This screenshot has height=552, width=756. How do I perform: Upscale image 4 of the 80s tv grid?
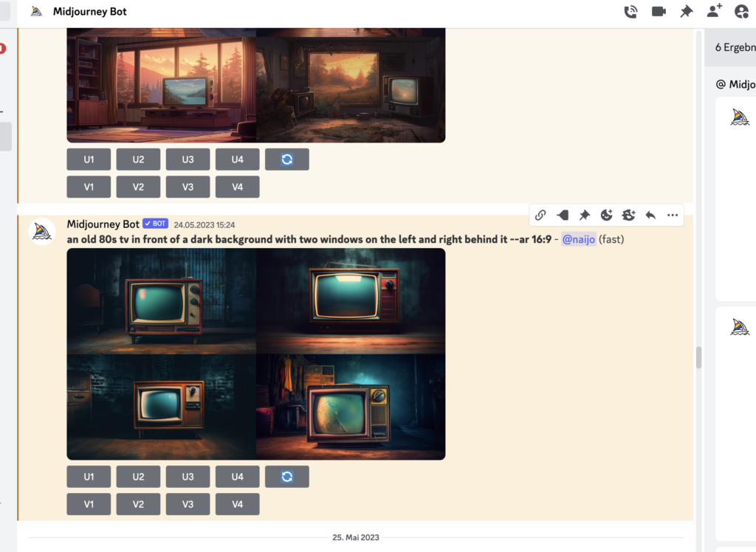237,477
